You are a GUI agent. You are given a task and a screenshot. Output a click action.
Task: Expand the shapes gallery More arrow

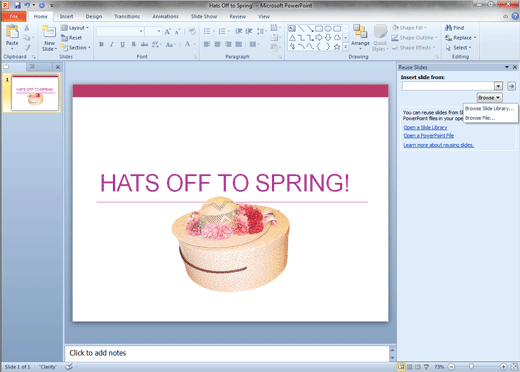click(x=346, y=47)
